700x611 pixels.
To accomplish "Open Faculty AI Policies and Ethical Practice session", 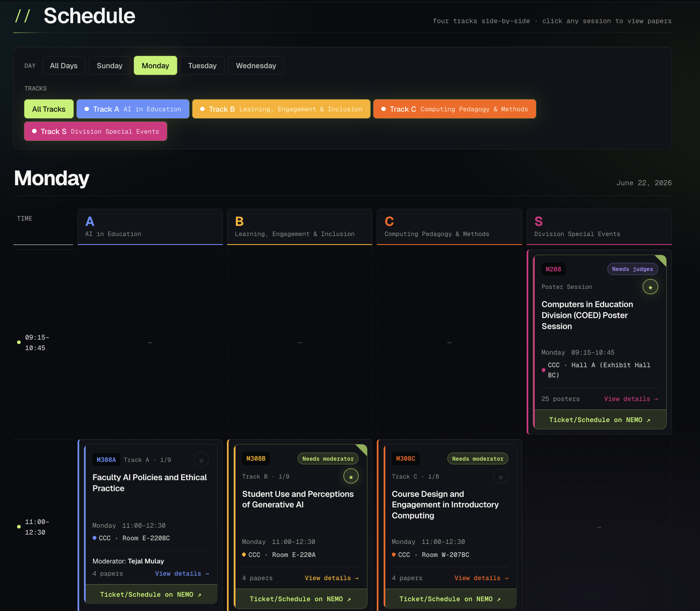I will tap(150, 483).
